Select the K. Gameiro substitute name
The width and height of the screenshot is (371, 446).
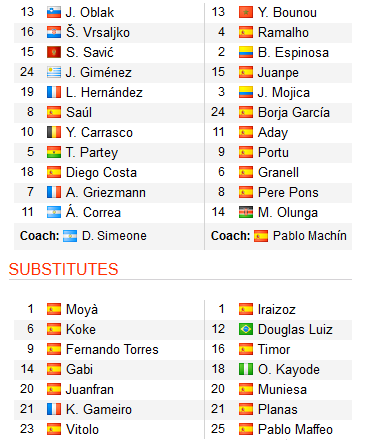pyautogui.click(x=99, y=410)
